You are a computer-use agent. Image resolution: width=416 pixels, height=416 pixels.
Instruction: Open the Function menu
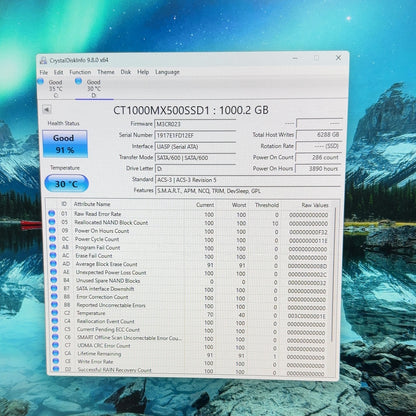80,72
